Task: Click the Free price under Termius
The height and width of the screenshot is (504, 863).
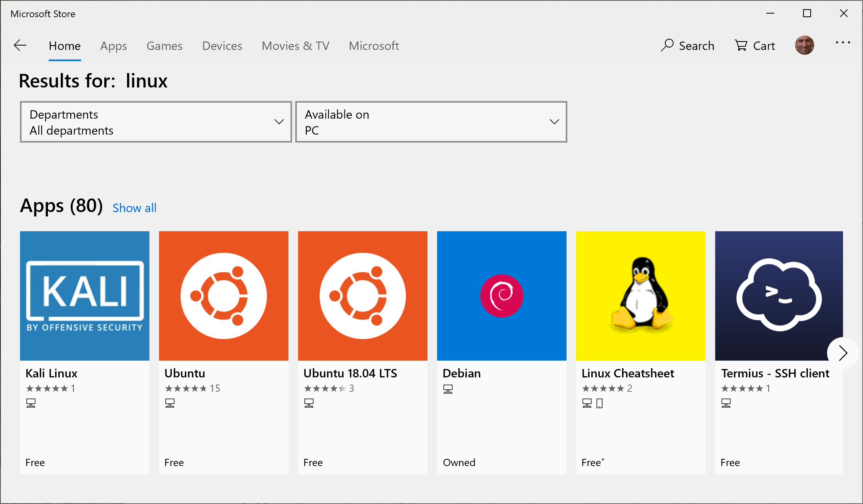Action: pyautogui.click(x=730, y=462)
